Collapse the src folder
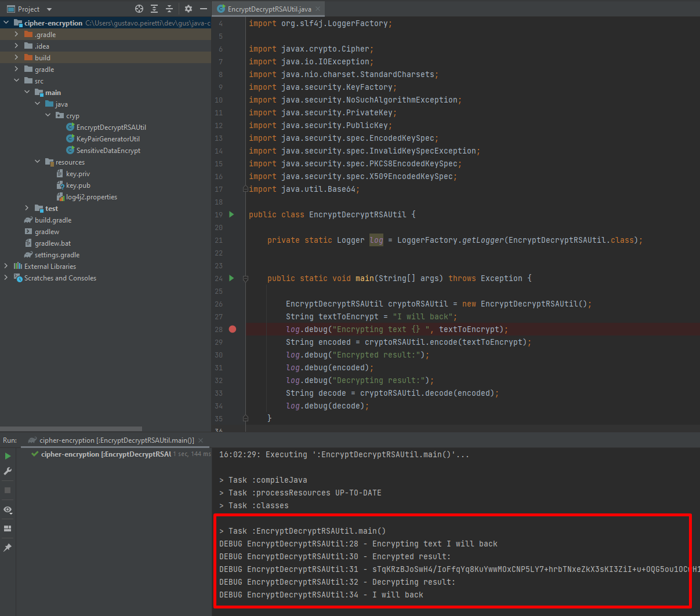700x616 pixels. [16, 81]
